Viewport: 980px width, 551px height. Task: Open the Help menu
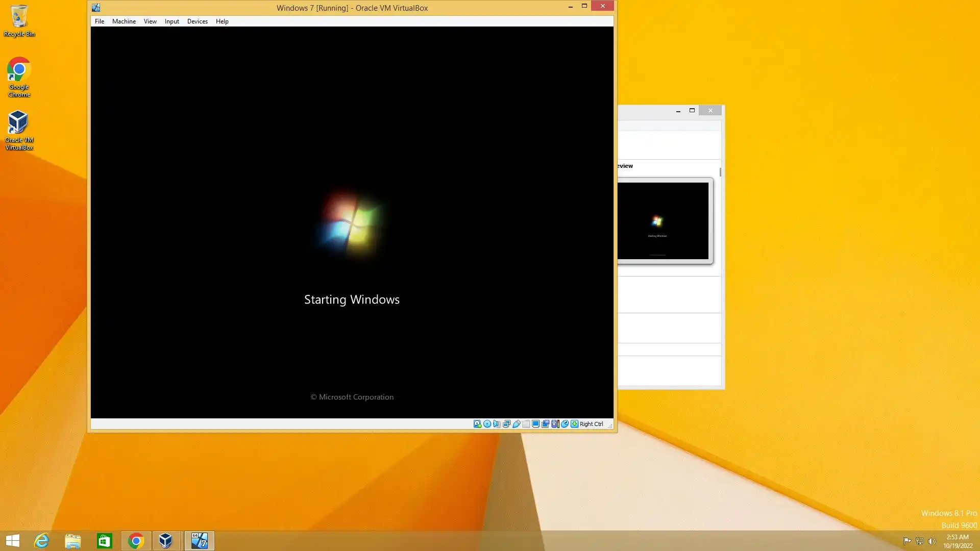[222, 21]
